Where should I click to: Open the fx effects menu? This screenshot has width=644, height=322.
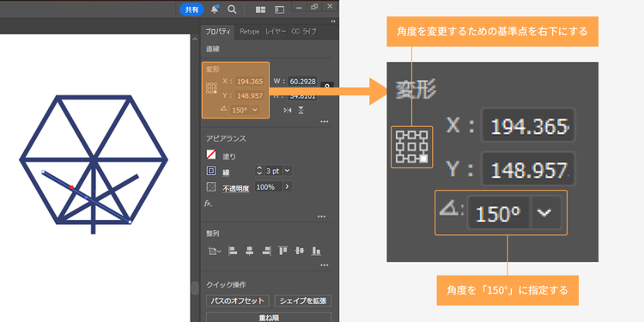(x=209, y=204)
